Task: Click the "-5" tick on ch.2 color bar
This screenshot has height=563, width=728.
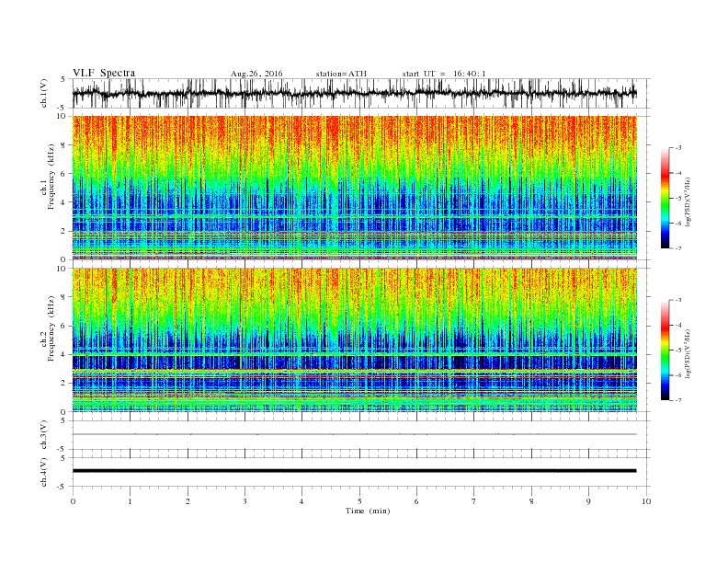Action: (x=677, y=350)
